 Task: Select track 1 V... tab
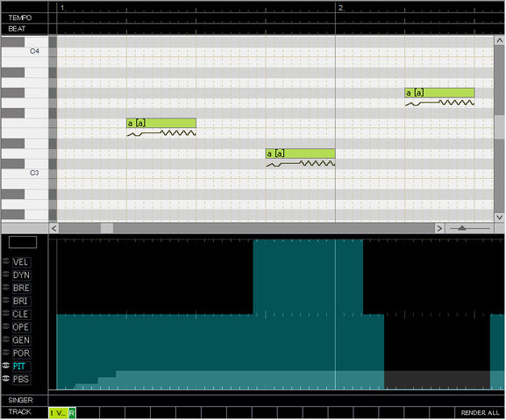click(59, 413)
